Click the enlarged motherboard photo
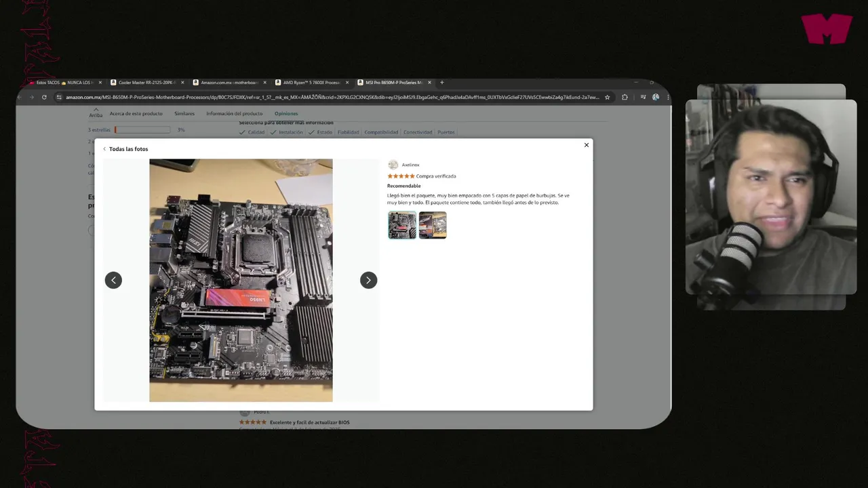Viewport: 868px width, 488px height. 241,280
